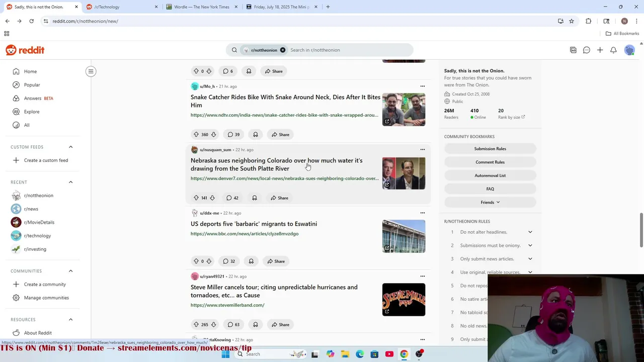The width and height of the screenshot is (644, 362).
Task: Expand rule 4 Use original reliable sources
Action: [x=530, y=272]
